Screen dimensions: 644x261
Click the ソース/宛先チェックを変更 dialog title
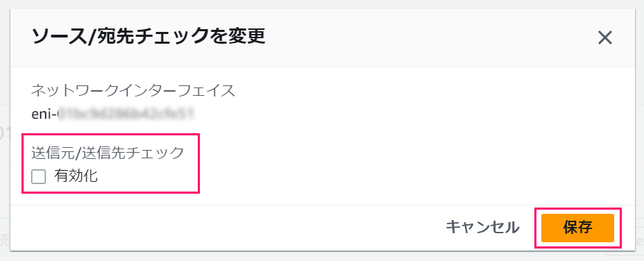coord(149,37)
